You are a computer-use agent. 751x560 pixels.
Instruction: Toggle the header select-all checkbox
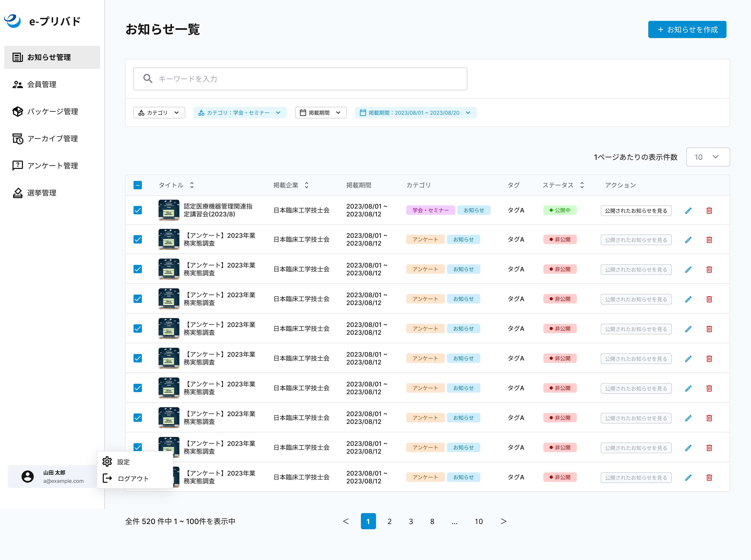pos(138,185)
